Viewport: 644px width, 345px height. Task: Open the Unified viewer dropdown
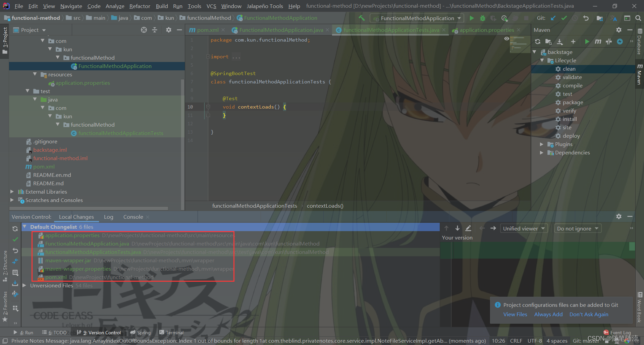(x=524, y=228)
